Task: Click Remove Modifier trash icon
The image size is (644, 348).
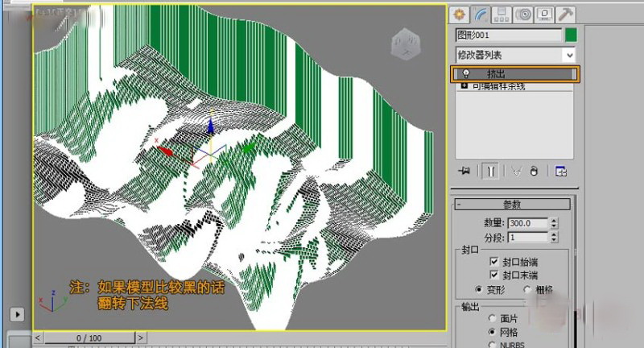Action: pos(533,171)
